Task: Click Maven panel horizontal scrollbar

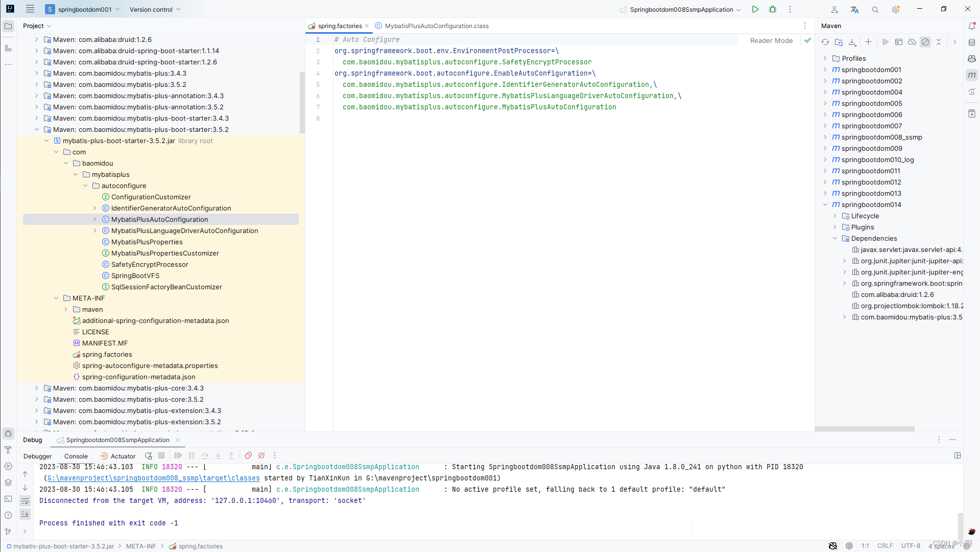Action: point(865,429)
